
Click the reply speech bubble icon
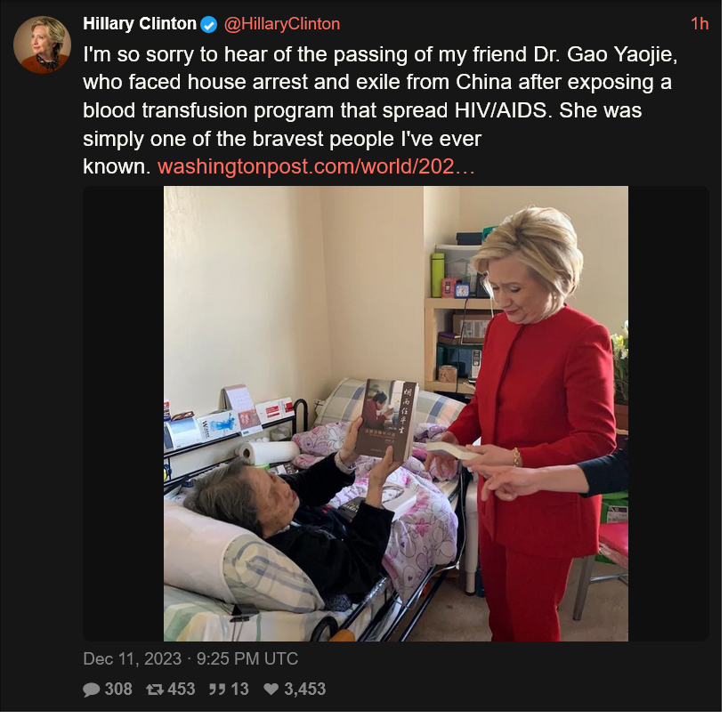coord(91,690)
